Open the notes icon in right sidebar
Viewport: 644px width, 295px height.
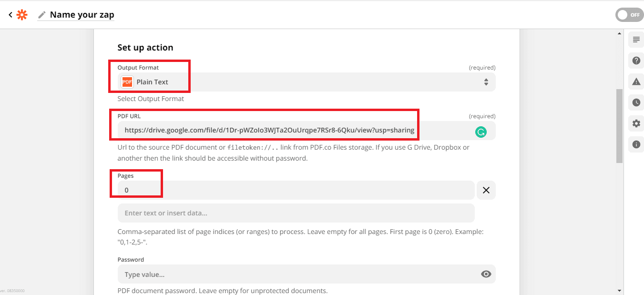(636, 40)
